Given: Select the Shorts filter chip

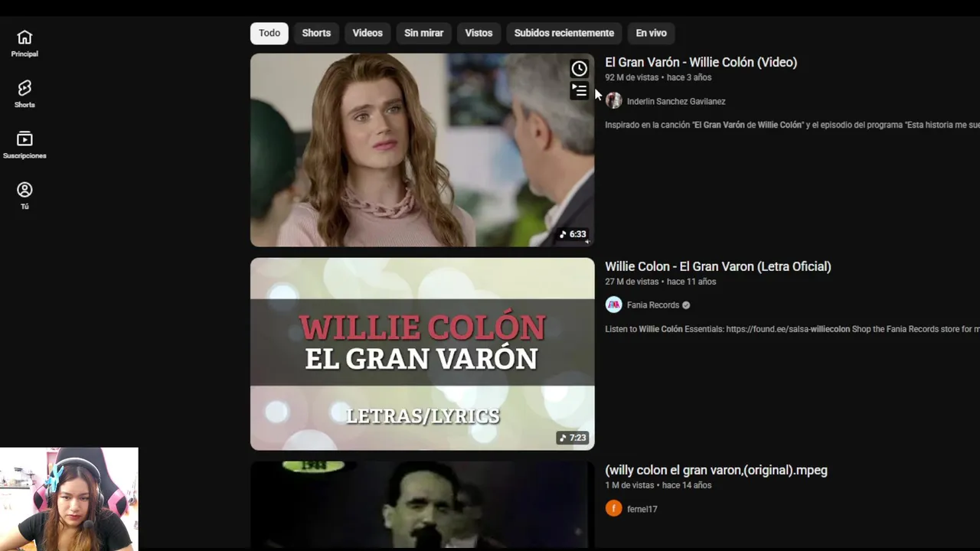Looking at the screenshot, I should click(x=316, y=33).
